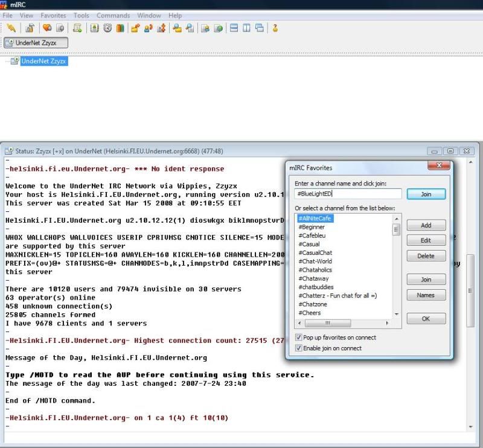The height and width of the screenshot is (448, 483).
Task: Select UnderNet Zzyzx in the tree bar
Action: pos(43,61)
